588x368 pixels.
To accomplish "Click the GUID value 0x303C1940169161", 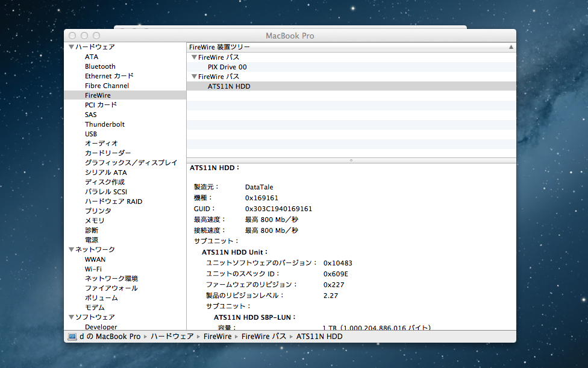I will [278, 209].
